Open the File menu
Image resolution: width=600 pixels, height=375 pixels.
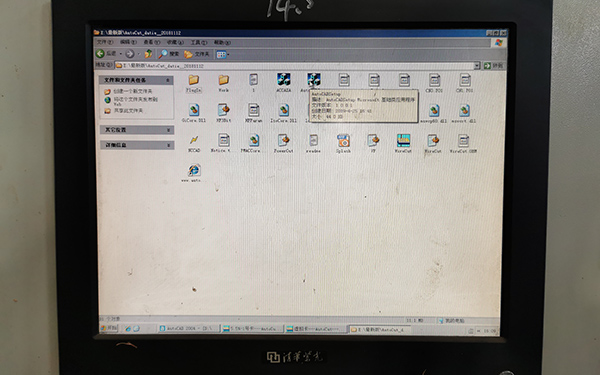pos(104,42)
